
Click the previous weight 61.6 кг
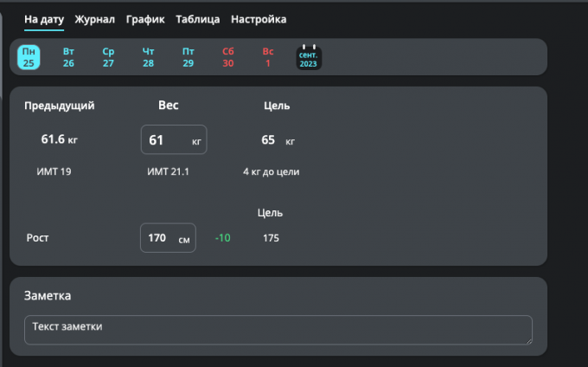pos(59,139)
